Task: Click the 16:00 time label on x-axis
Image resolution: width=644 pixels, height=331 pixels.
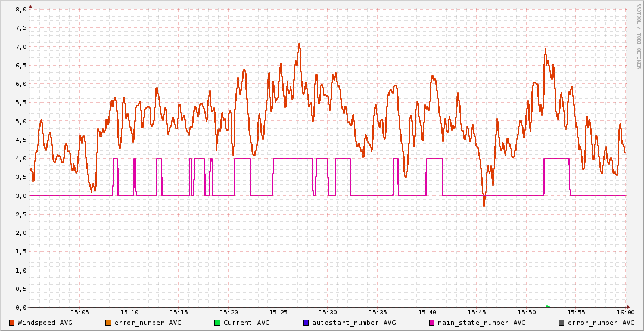Action: coord(625,312)
